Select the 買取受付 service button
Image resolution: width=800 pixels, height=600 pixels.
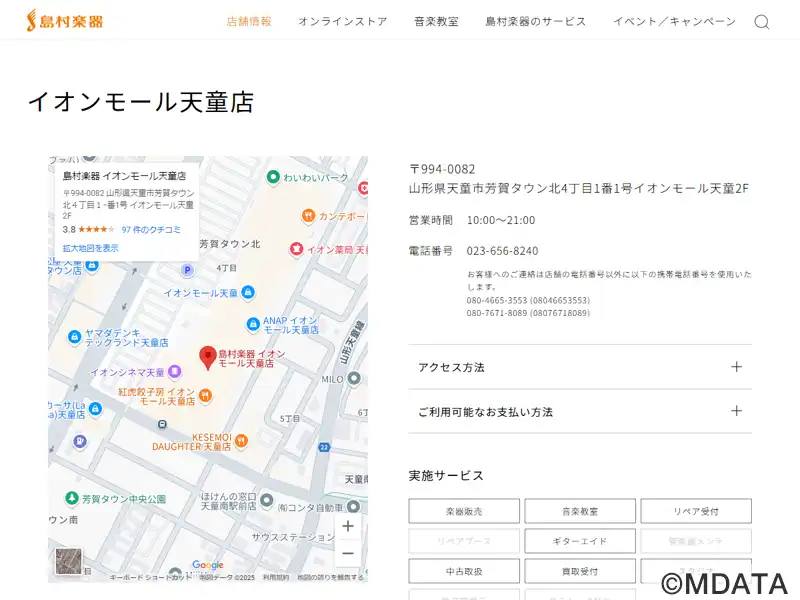[x=580, y=571]
